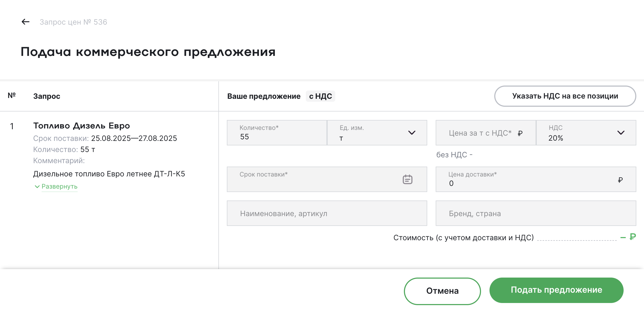Click the Запрос column header
Screen dimensions: 644x312
click(47, 96)
